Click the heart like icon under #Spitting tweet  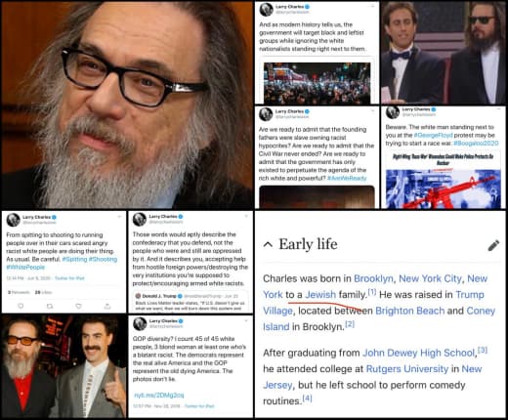(78, 306)
